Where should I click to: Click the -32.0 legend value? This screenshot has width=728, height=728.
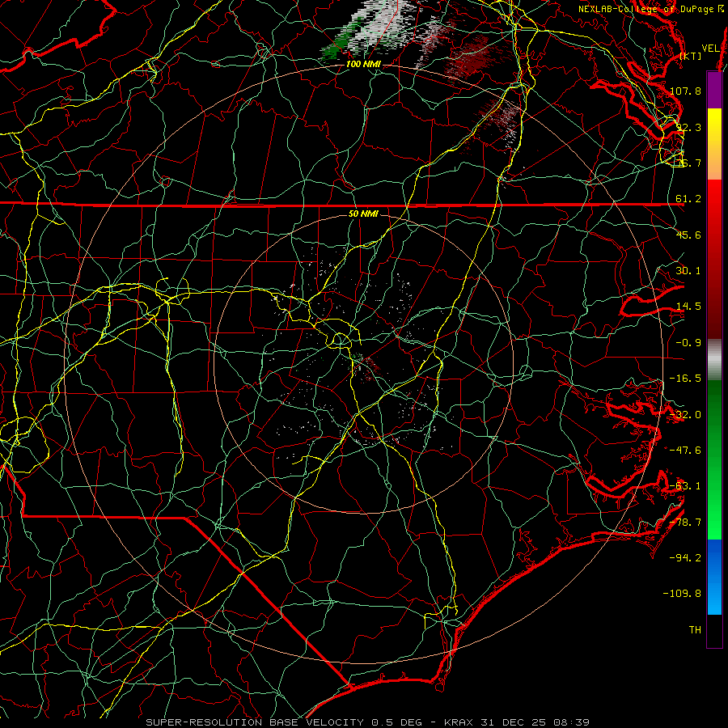point(685,415)
